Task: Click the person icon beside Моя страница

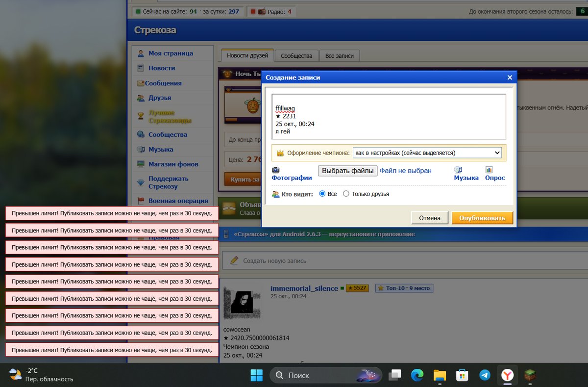Action: pyautogui.click(x=141, y=53)
